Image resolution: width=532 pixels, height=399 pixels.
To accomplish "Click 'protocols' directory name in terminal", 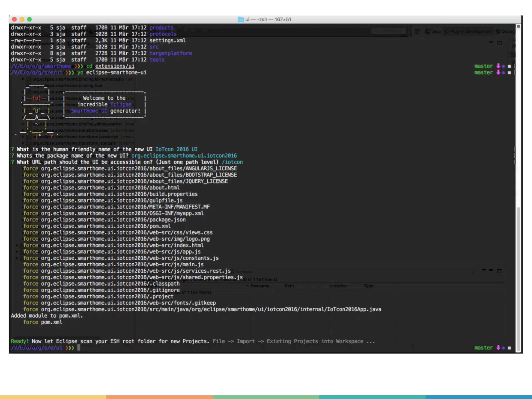I will pos(163,34).
